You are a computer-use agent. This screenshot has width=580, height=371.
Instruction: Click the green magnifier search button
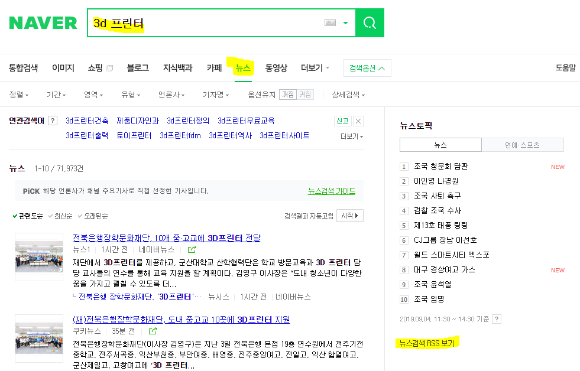click(x=370, y=23)
